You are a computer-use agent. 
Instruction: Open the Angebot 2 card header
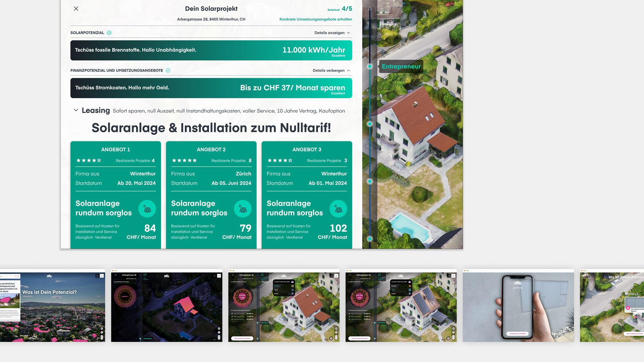pyautogui.click(x=211, y=149)
